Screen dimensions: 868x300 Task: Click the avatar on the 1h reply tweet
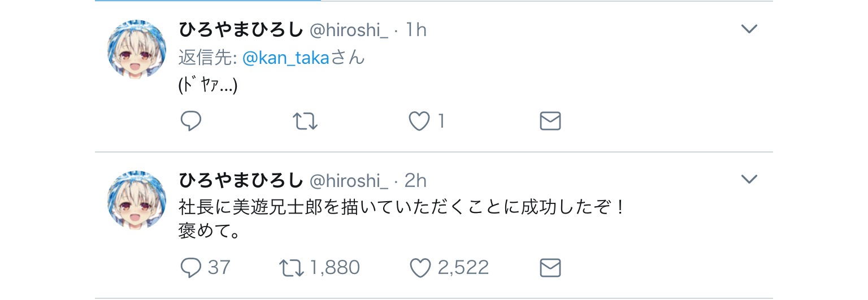click(137, 49)
